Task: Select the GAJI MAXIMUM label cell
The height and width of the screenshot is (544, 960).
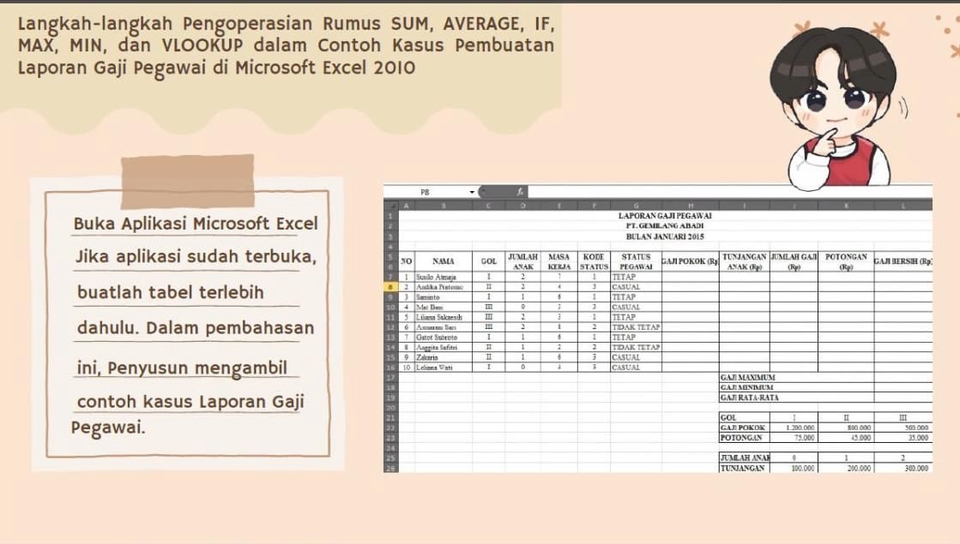Action: 748,378
